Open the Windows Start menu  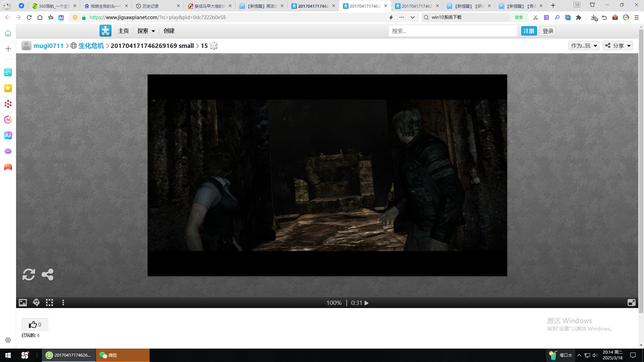click(8, 355)
